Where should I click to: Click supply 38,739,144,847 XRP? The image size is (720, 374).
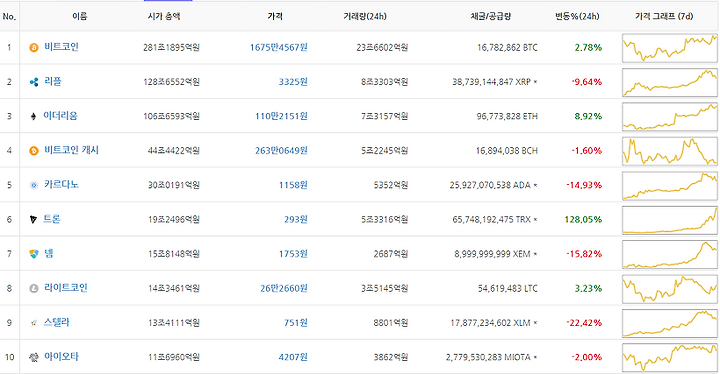491,82
